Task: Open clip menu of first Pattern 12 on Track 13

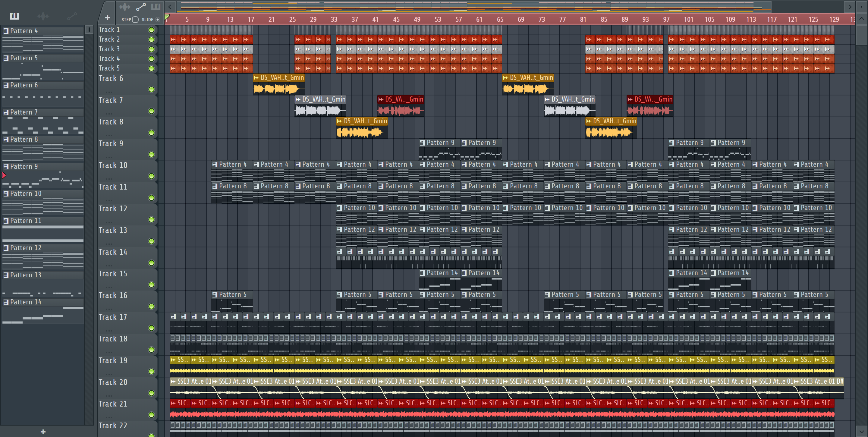Action: pyautogui.click(x=339, y=229)
